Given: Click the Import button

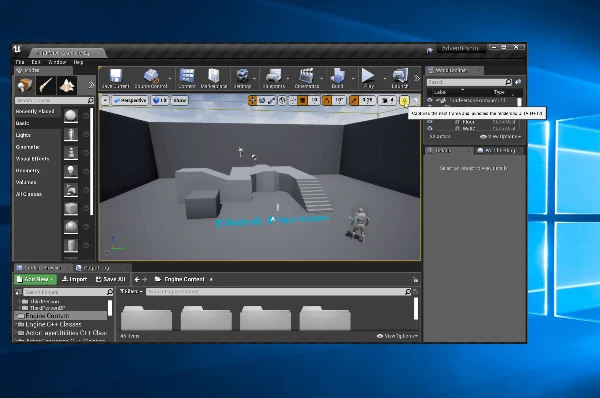Looking at the screenshot, I should click(75, 279).
